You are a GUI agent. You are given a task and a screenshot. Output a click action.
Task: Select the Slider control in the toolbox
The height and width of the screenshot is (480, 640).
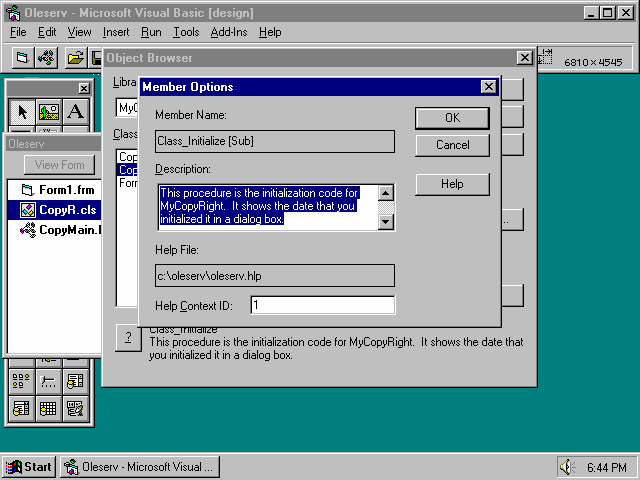[49, 381]
